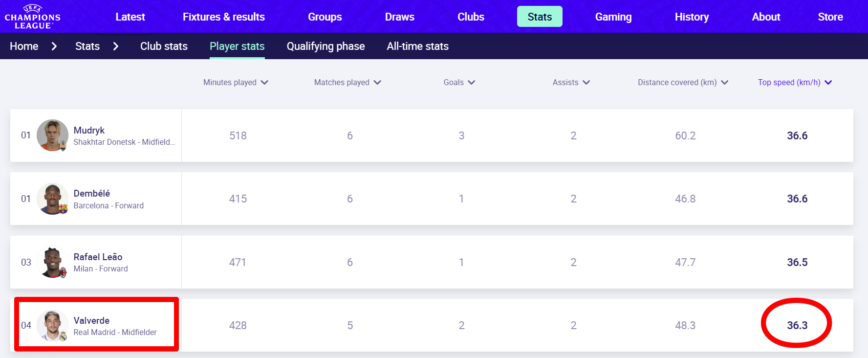Click Dembélé's 46.8 distance covered value
The height and width of the screenshot is (358, 868).
pyautogui.click(x=685, y=199)
